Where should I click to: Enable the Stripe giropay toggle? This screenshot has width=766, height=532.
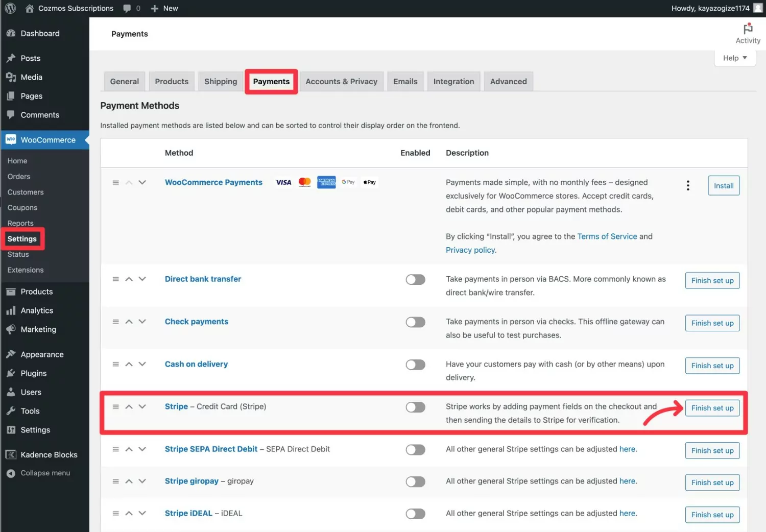click(415, 482)
